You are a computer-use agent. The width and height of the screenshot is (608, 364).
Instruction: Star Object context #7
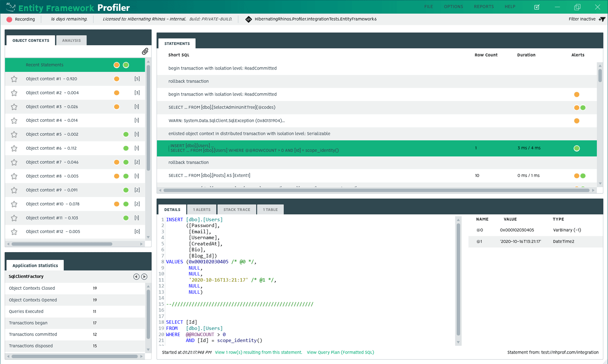pos(14,162)
